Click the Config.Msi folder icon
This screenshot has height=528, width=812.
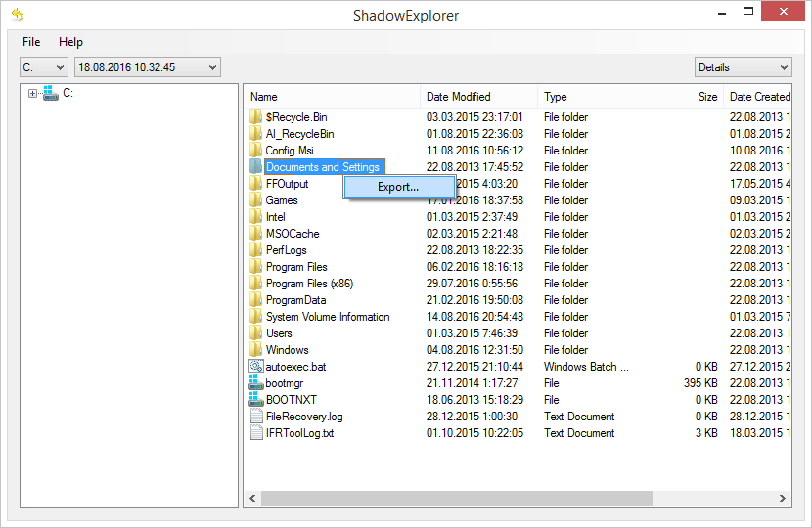click(x=255, y=151)
